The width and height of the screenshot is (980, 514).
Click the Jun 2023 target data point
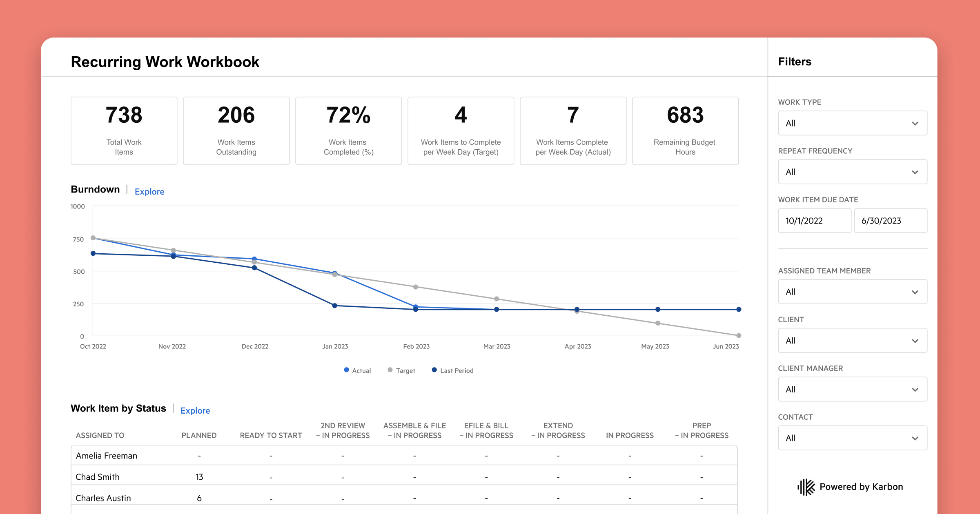click(739, 335)
